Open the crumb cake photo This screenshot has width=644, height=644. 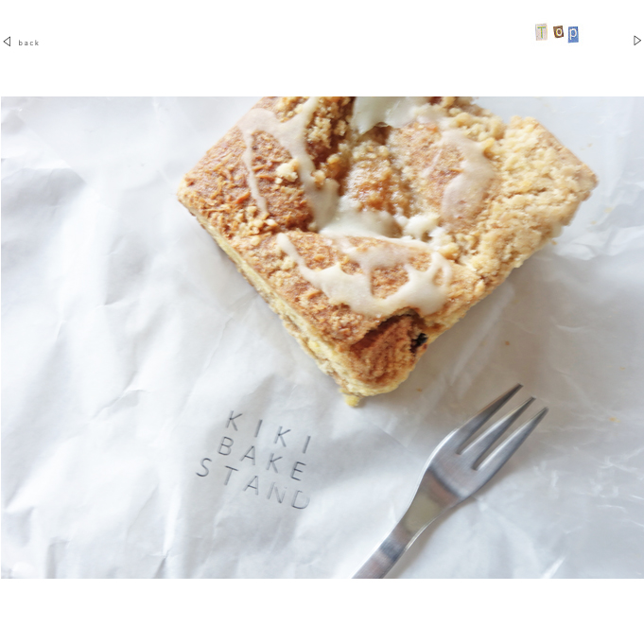click(x=322, y=338)
